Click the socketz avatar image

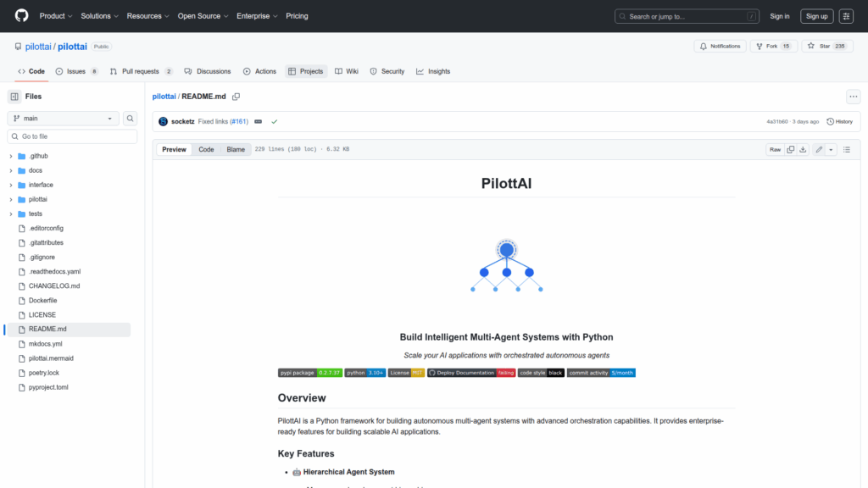coord(164,122)
